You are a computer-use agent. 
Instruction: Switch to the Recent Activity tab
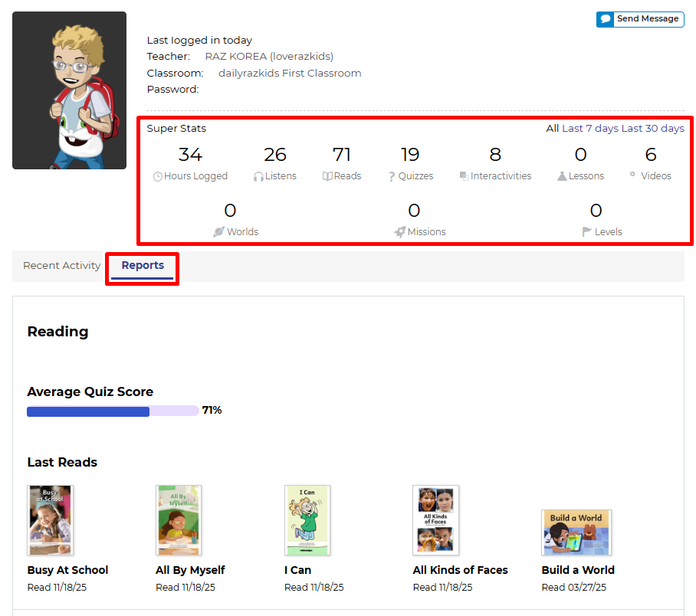click(x=61, y=266)
